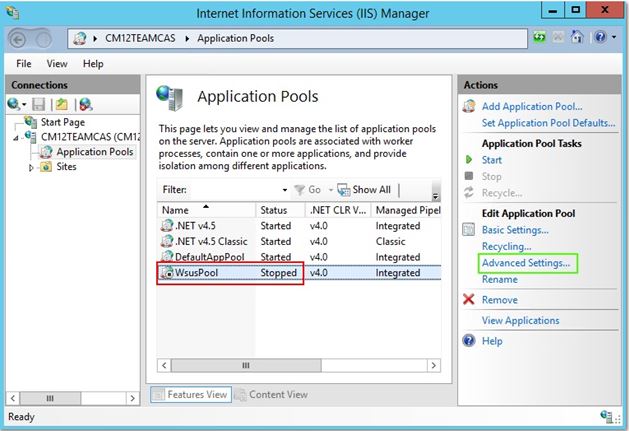Select Sites in the connections tree
The image size is (629, 431).
[x=66, y=167]
